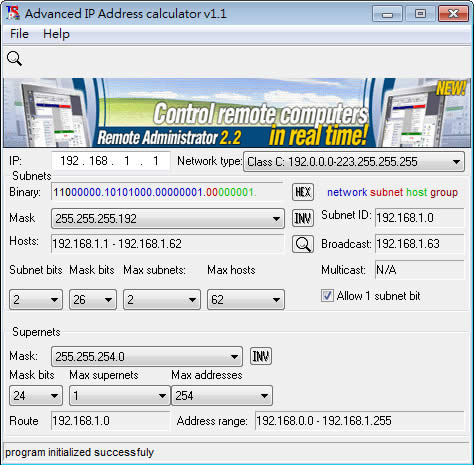Viewport: 475px width, 465px height.
Task: Click the green 'host' legend word
Action: tap(416, 192)
